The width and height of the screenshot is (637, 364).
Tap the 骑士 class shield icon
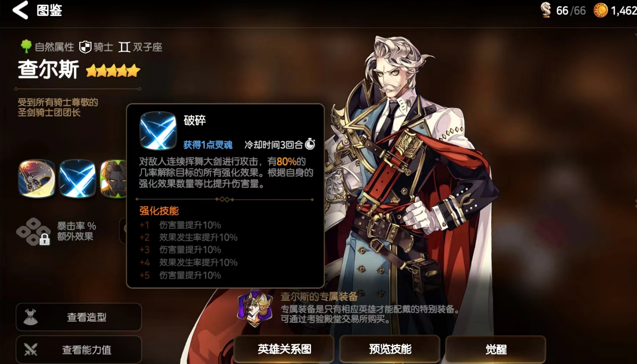[85, 47]
